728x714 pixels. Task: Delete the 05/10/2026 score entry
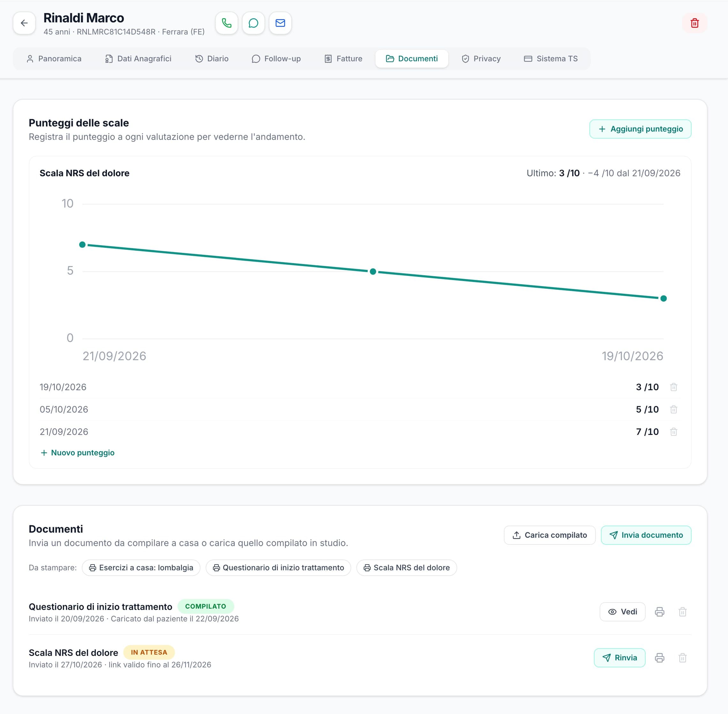pos(674,409)
